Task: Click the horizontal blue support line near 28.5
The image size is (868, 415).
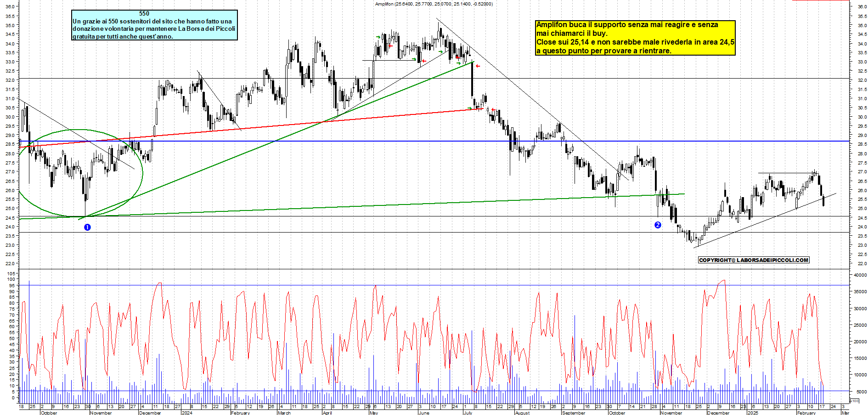Action: (434, 141)
